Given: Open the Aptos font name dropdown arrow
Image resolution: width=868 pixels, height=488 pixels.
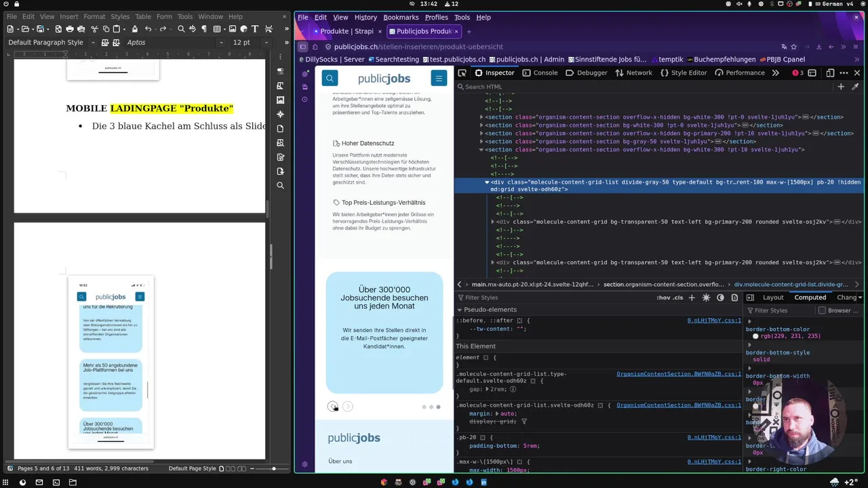Looking at the screenshot, I should coord(221,43).
